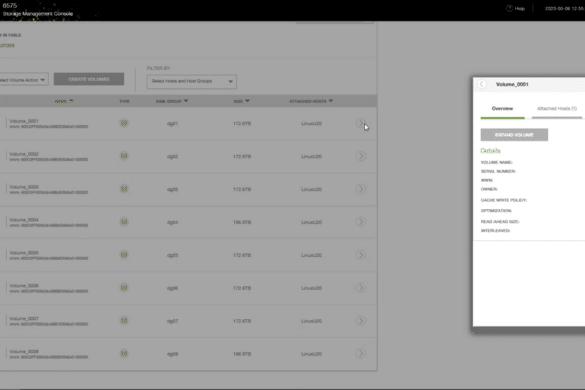Click type icon for Volume_0004 row
This screenshot has height=390, width=585.
point(124,222)
